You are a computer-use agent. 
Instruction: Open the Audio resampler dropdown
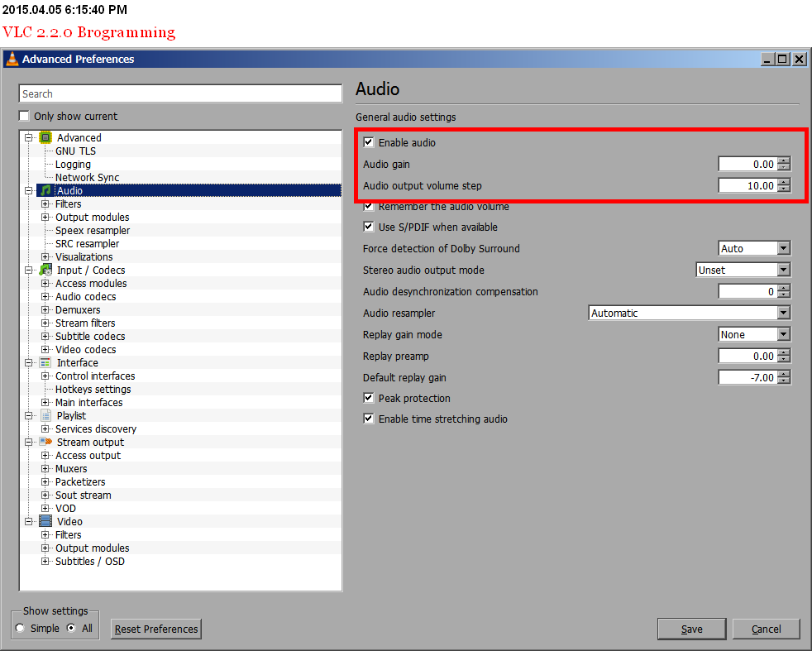690,313
